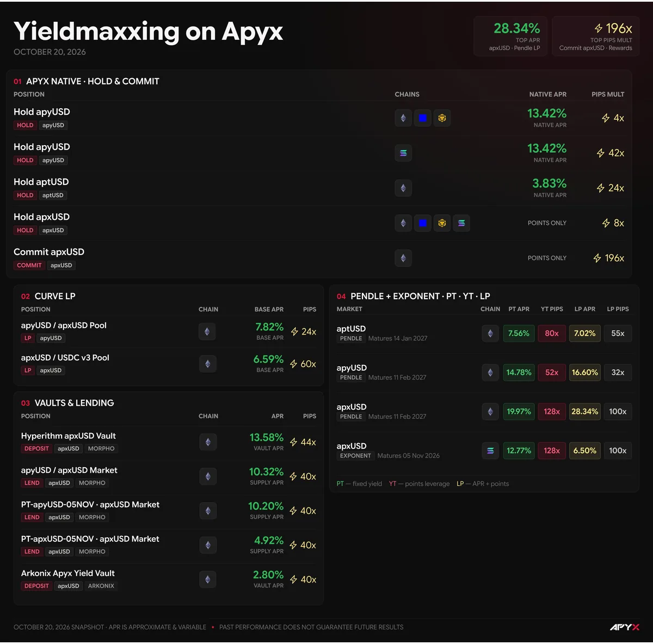This screenshot has width=653, height=644.
Task: Click the HOLD tag under Hold aptUSD
Action: (x=25, y=195)
